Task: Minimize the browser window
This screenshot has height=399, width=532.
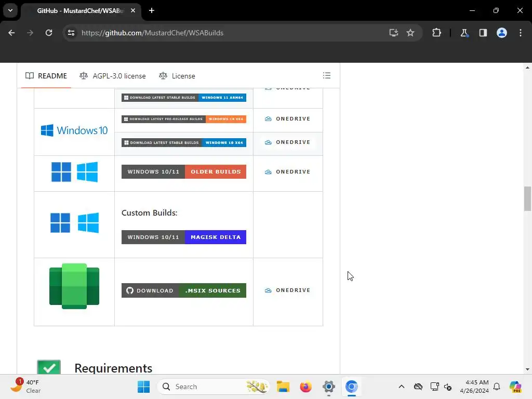Action: pyautogui.click(x=472, y=10)
